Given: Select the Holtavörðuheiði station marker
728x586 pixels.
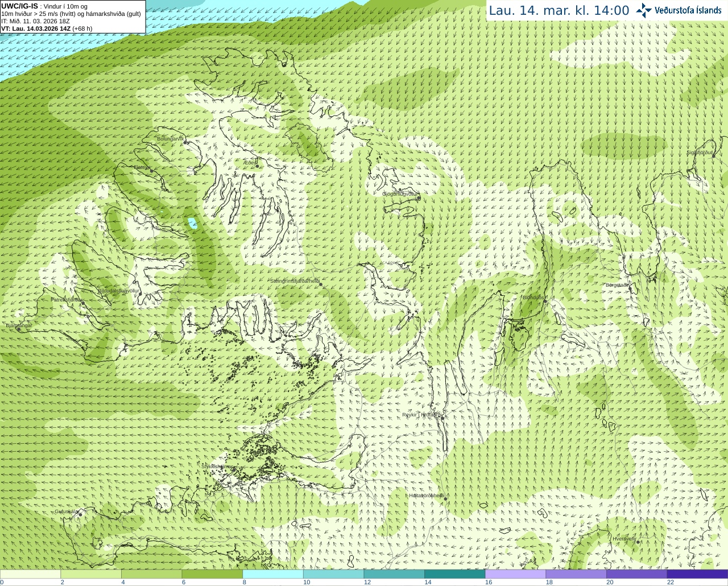Looking at the screenshot, I should [x=445, y=499].
